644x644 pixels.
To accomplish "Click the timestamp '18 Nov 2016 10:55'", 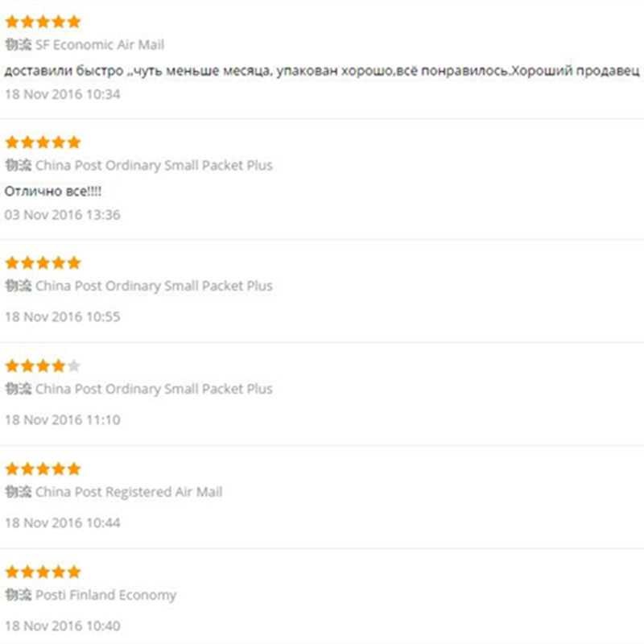I will click(62, 316).
